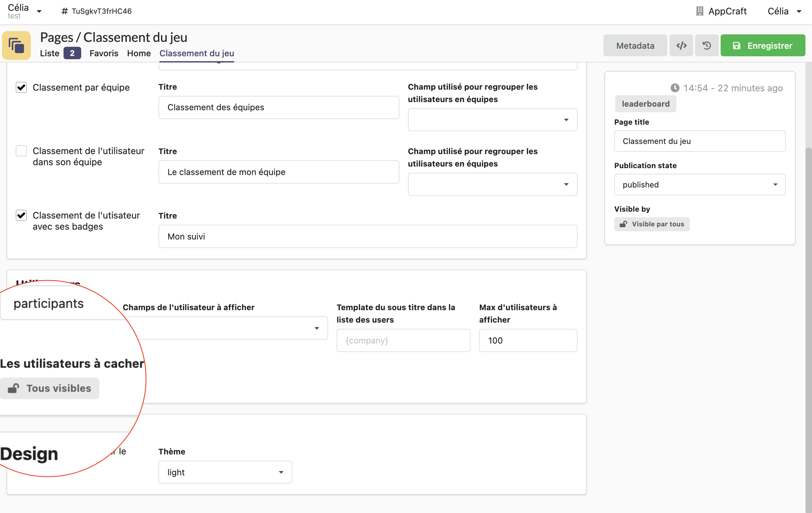Go to the Home tab
Viewport: 812px width, 513px height.
(x=138, y=53)
